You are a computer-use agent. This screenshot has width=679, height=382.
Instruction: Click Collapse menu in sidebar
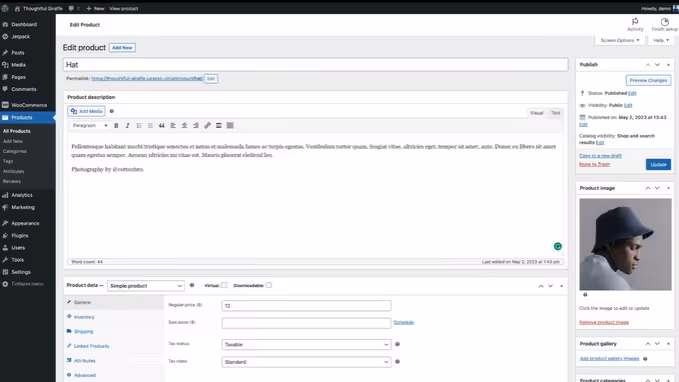28,284
